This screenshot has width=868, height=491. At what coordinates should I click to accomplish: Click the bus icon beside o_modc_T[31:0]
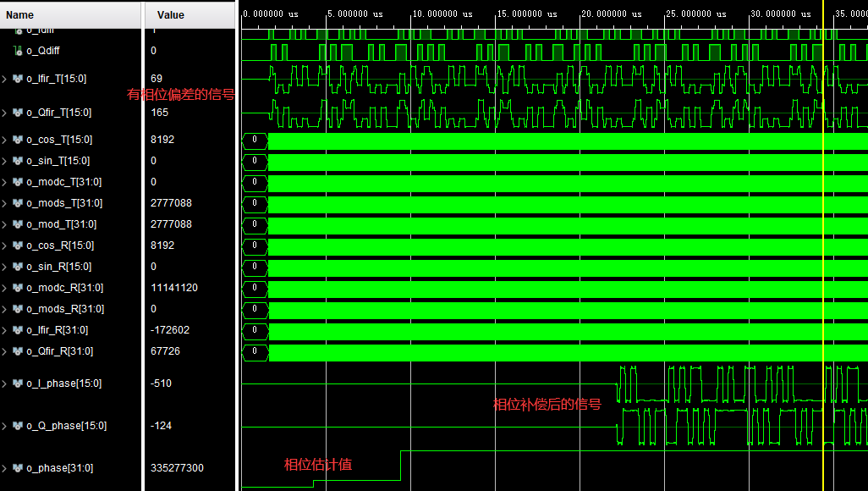pyautogui.click(x=18, y=182)
